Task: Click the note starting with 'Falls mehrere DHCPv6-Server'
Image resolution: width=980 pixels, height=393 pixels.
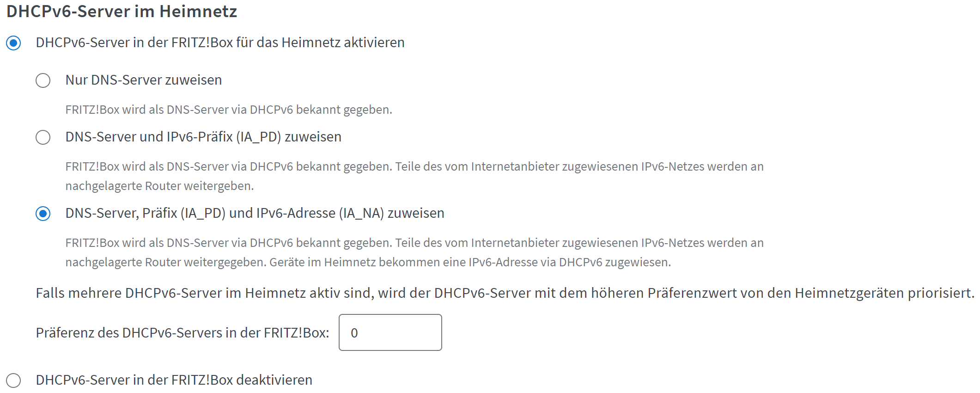Action: 505,293
